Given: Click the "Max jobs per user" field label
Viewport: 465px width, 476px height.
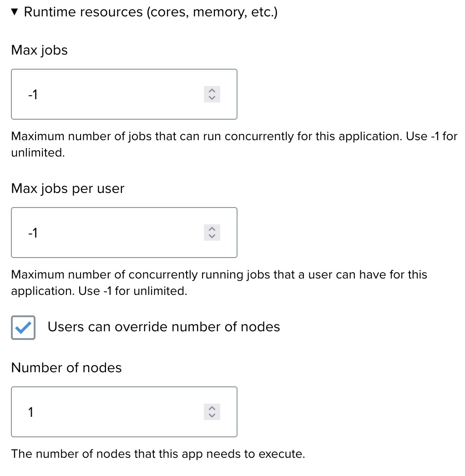Looking at the screenshot, I should [x=68, y=188].
